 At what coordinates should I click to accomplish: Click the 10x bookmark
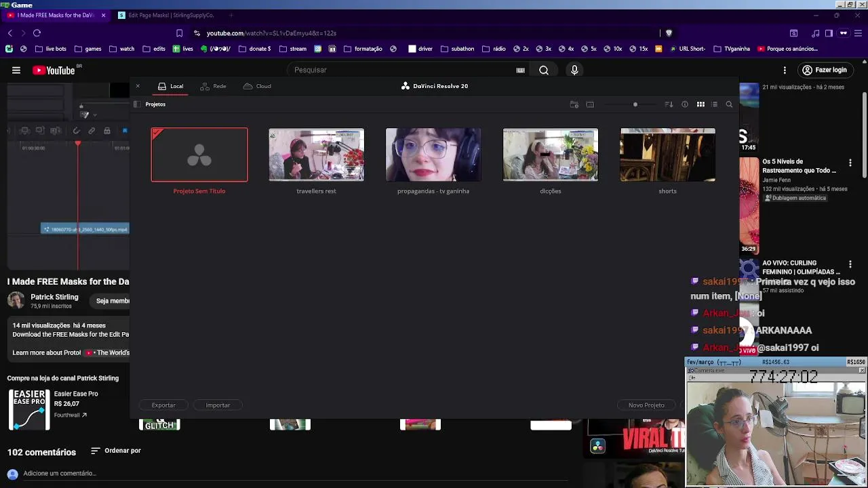tap(612, 49)
